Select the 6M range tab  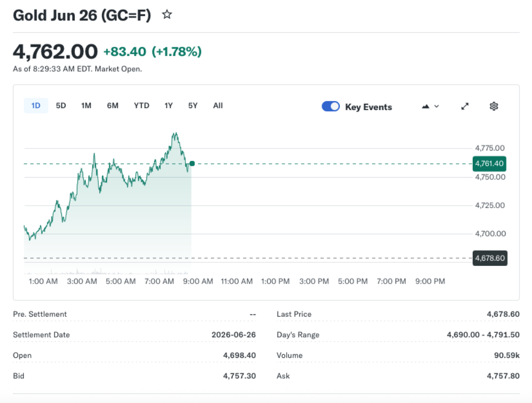(x=113, y=105)
